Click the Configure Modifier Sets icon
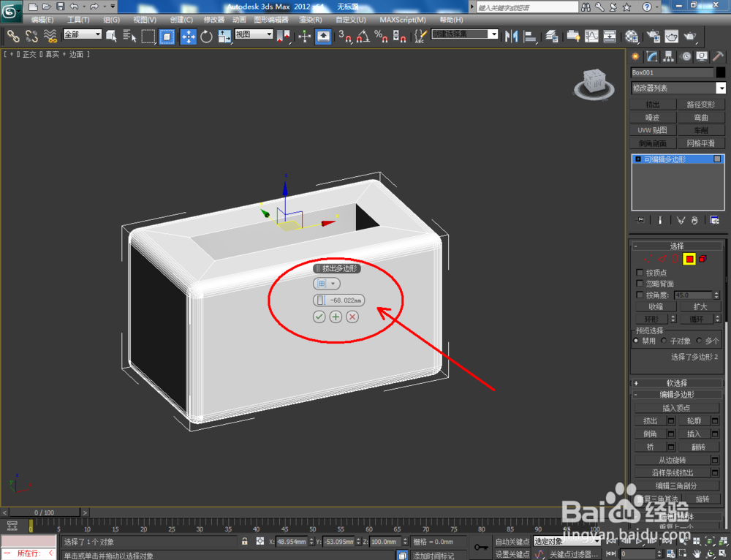The width and height of the screenshot is (731, 560). [x=714, y=220]
